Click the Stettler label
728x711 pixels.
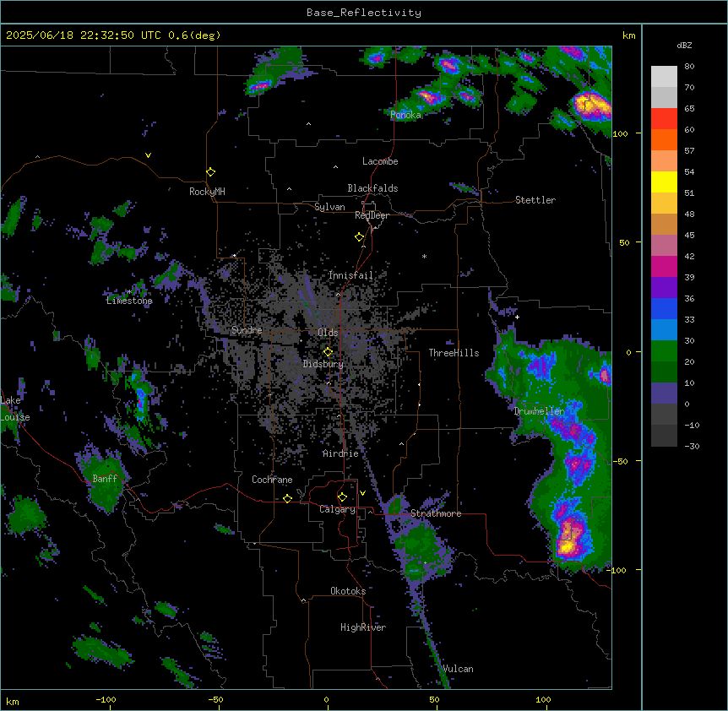coord(535,200)
